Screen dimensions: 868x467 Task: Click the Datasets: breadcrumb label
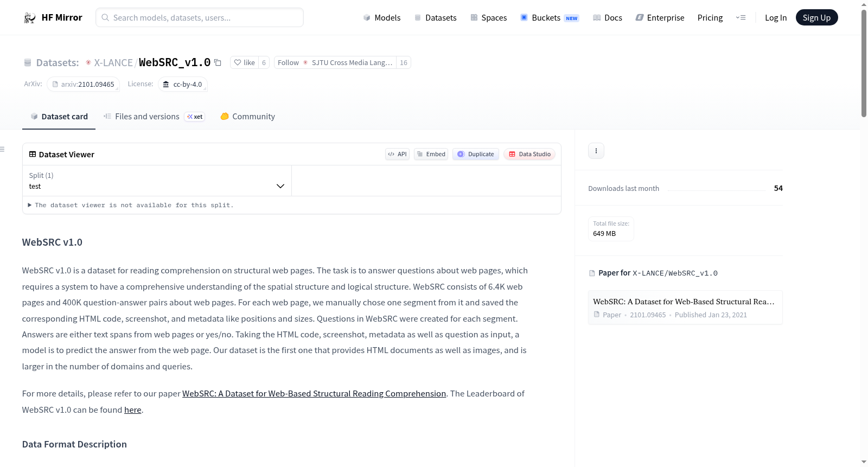pyautogui.click(x=58, y=63)
